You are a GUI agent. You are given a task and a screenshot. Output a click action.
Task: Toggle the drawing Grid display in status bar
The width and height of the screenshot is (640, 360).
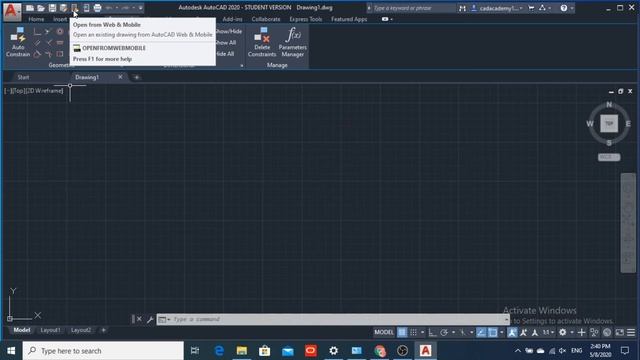click(x=402, y=332)
